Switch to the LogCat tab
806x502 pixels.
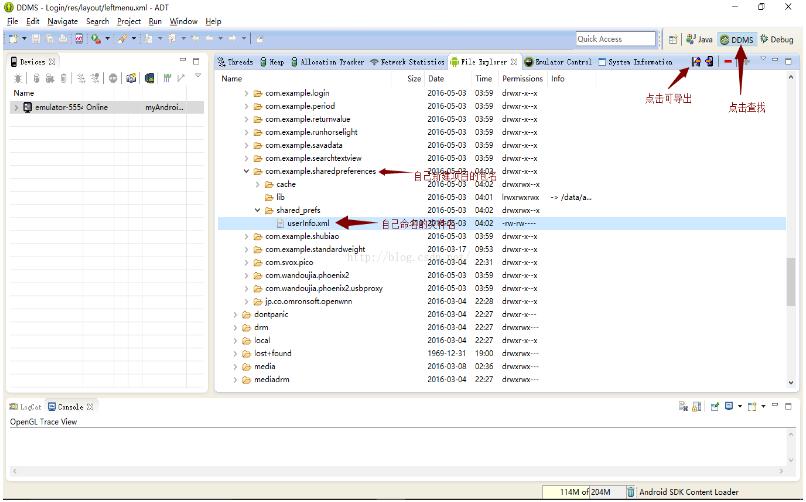click(25, 407)
